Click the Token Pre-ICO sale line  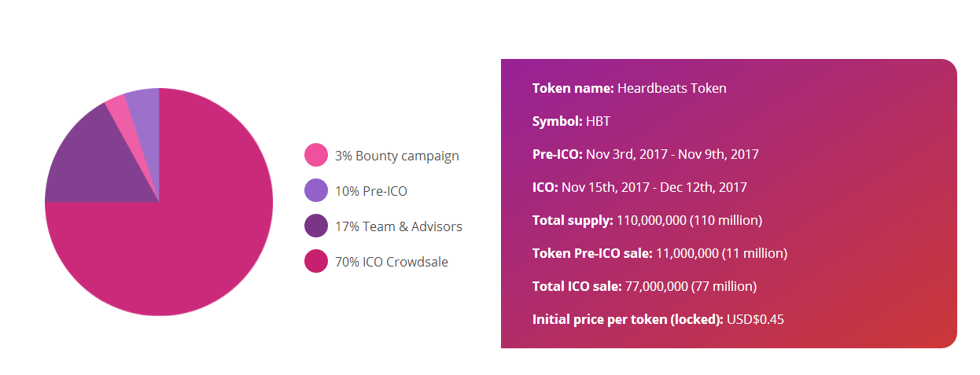pos(659,253)
